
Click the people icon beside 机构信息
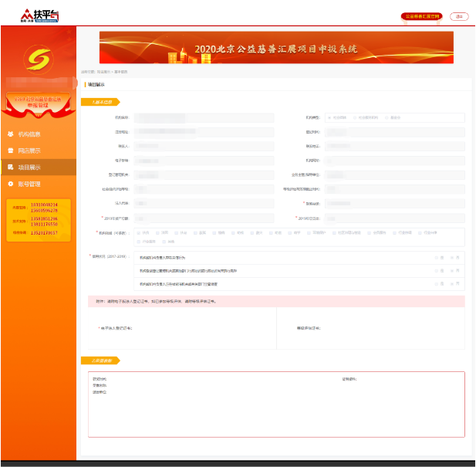pyautogui.click(x=11, y=134)
